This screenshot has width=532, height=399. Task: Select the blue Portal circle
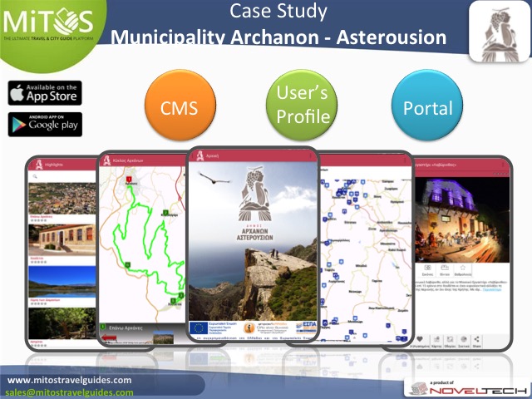(427, 106)
